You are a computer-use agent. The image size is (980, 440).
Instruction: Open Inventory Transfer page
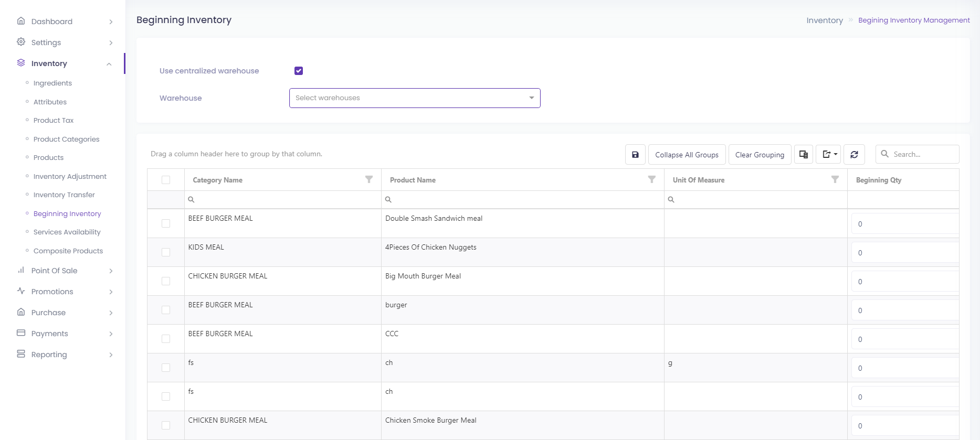(64, 195)
